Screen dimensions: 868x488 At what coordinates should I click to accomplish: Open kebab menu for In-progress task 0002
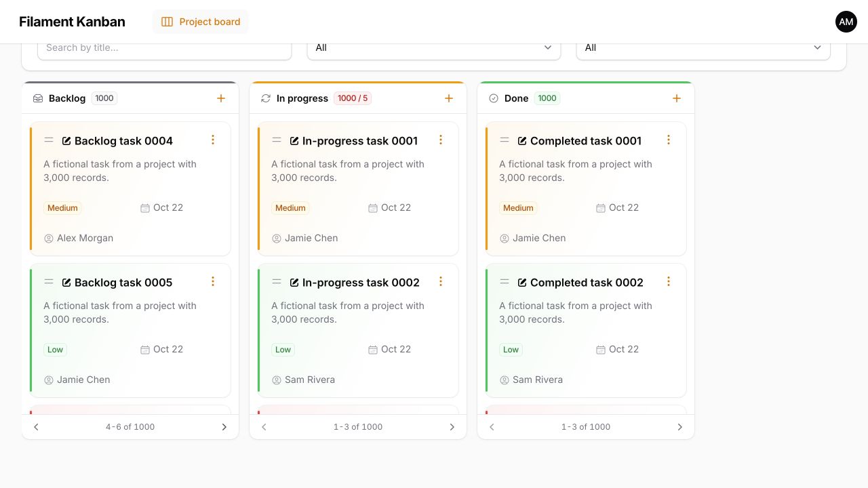(x=441, y=281)
